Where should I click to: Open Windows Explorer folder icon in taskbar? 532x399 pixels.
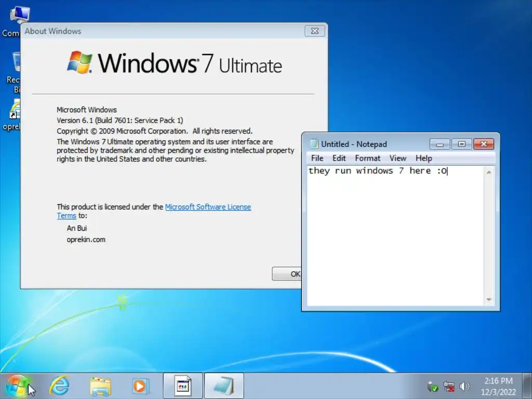100,386
